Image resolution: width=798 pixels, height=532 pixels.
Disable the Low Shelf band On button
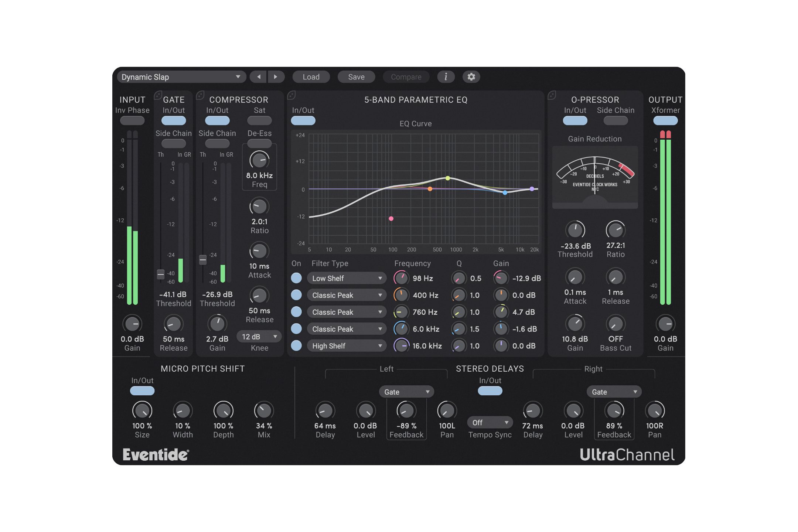(x=296, y=278)
